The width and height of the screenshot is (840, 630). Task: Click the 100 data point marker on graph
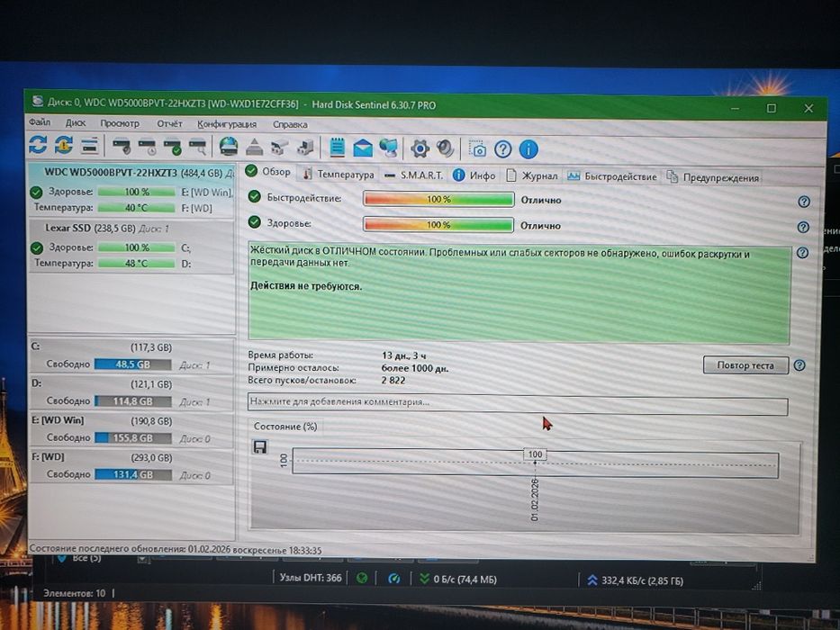pyautogui.click(x=535, y=454)
